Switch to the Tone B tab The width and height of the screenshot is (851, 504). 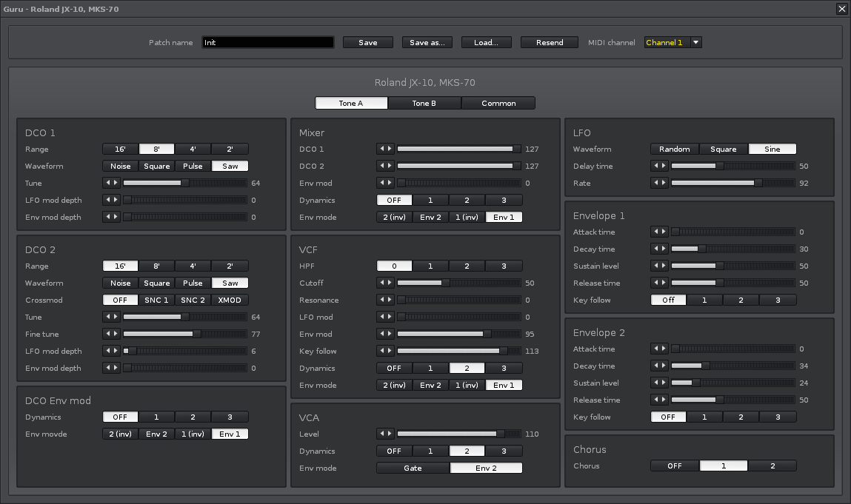click(424, 103)
